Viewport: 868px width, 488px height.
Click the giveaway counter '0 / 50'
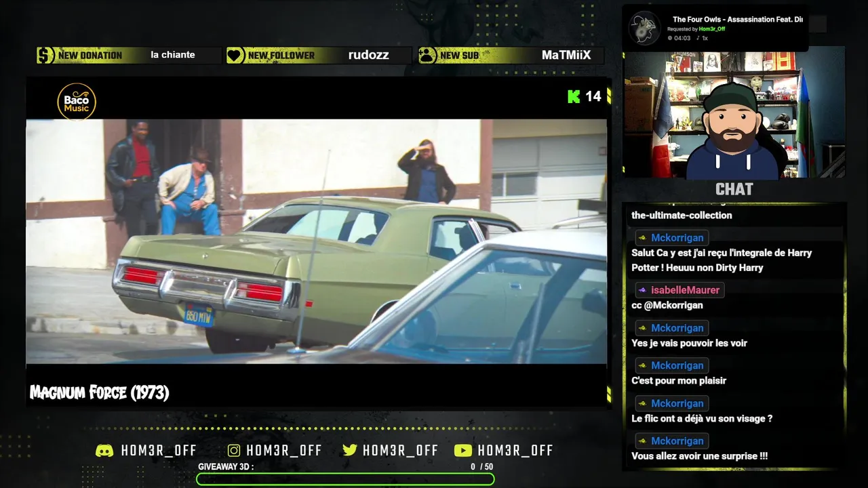pos(482,466)
